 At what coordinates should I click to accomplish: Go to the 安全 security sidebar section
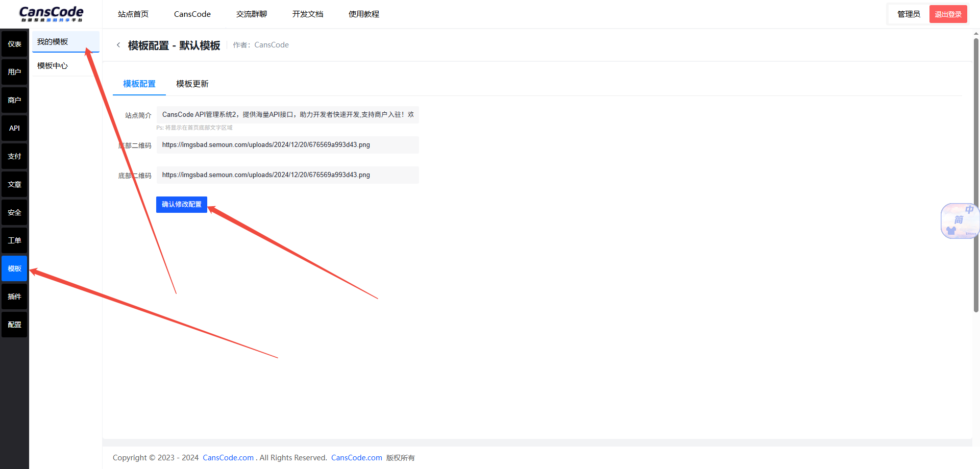point(14,212)
